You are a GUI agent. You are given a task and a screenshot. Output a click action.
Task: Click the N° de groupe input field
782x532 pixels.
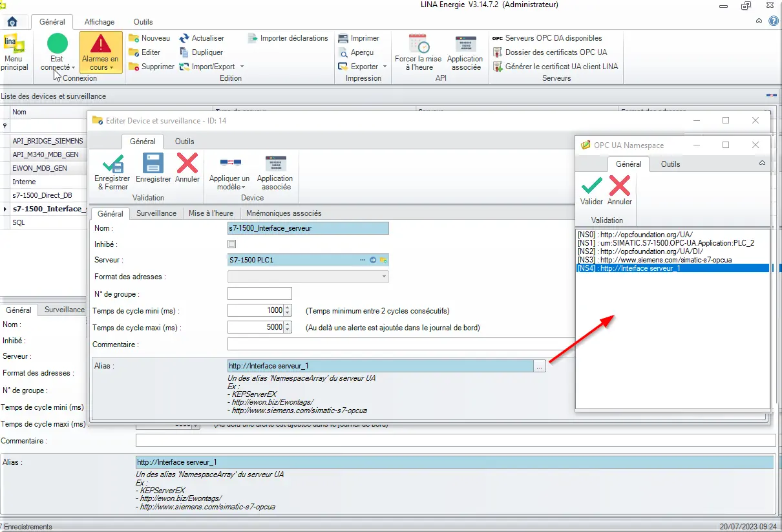pyautogui.click(x=260, y=293)
